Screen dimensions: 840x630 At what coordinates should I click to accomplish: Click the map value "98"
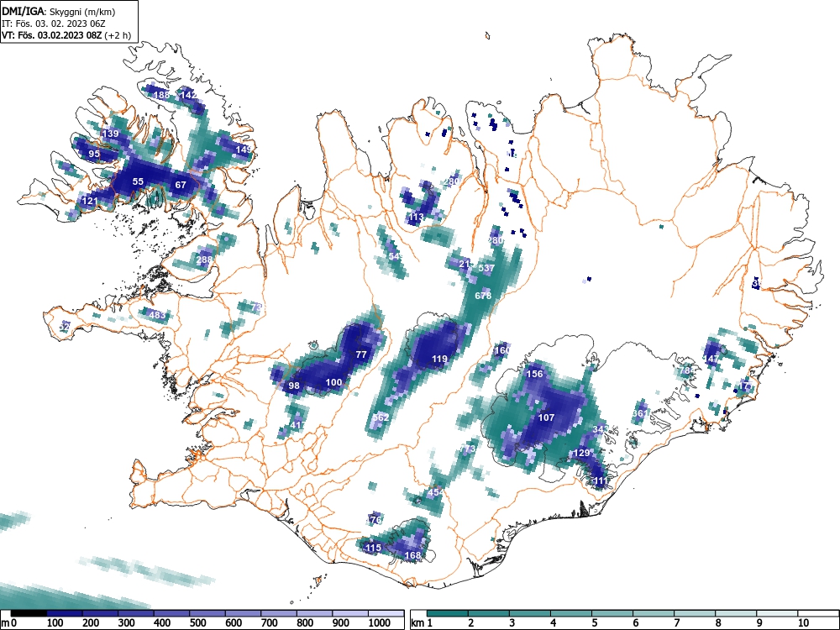(293, 386)
